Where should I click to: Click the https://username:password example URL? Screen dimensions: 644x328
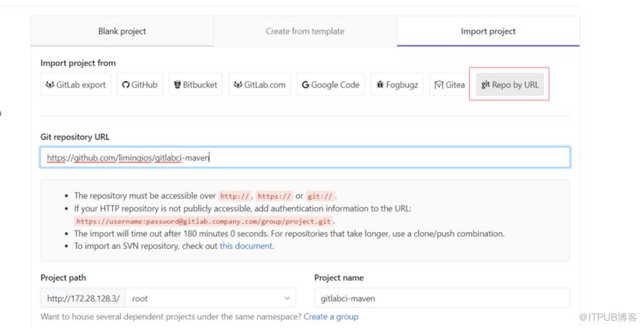203,221
